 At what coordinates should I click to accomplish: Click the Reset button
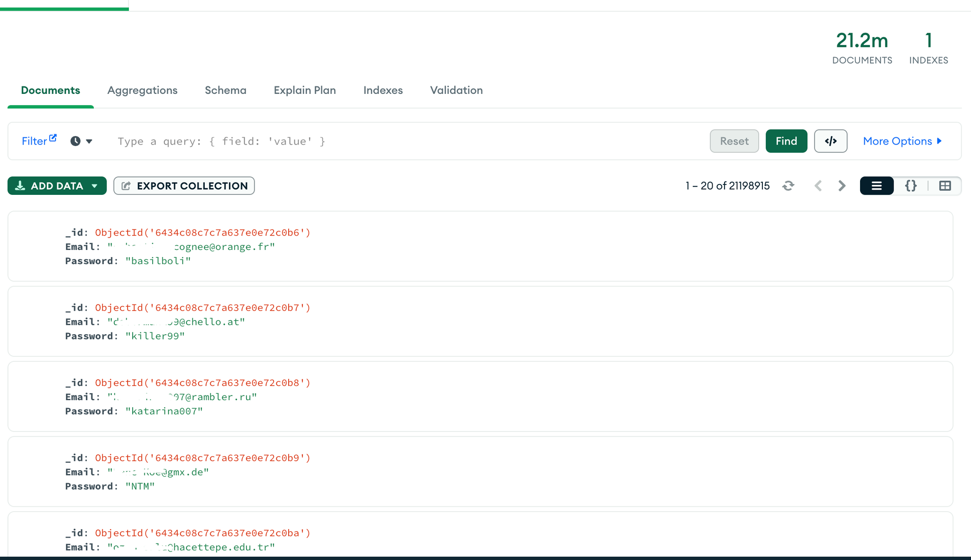coord(734,141)
